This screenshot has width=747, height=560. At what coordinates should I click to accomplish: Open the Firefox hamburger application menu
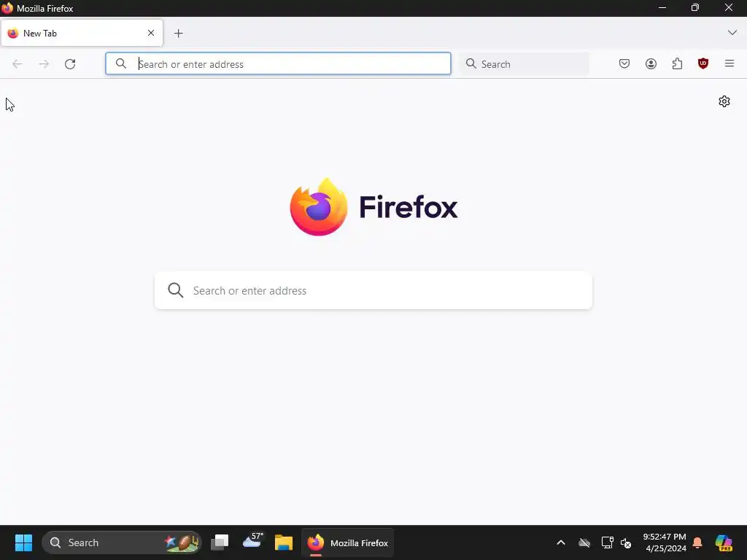point(729,63)
